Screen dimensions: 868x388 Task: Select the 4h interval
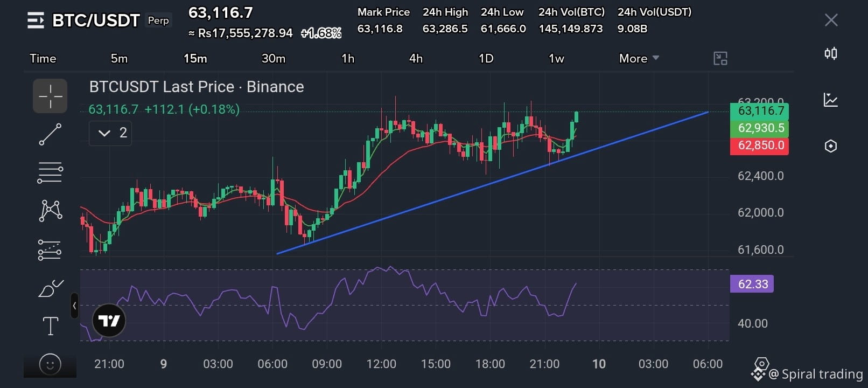point(416,58)
